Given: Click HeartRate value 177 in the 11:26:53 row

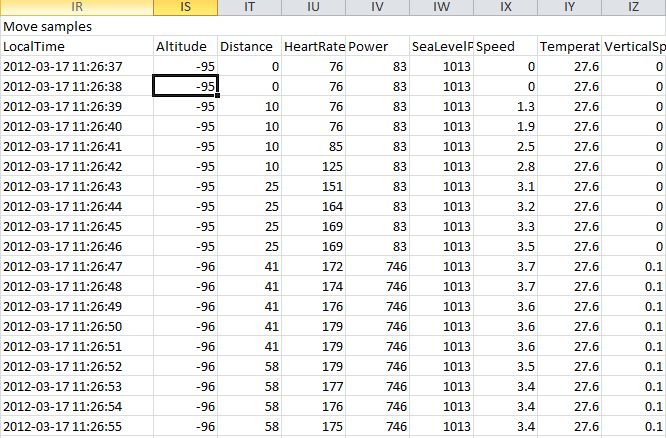Looking at the screenshot, I should click(314, 386).
